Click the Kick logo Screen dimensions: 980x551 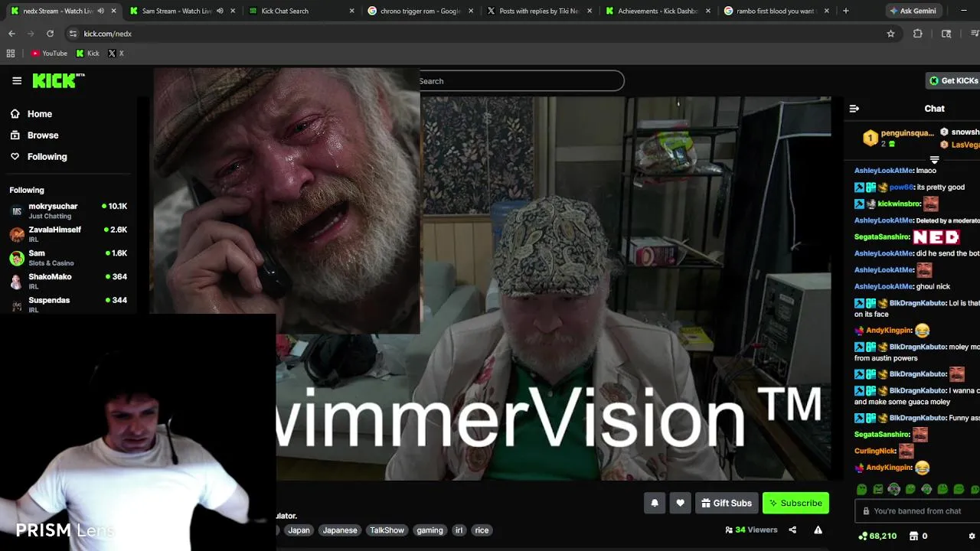click(x=58, y=80)
